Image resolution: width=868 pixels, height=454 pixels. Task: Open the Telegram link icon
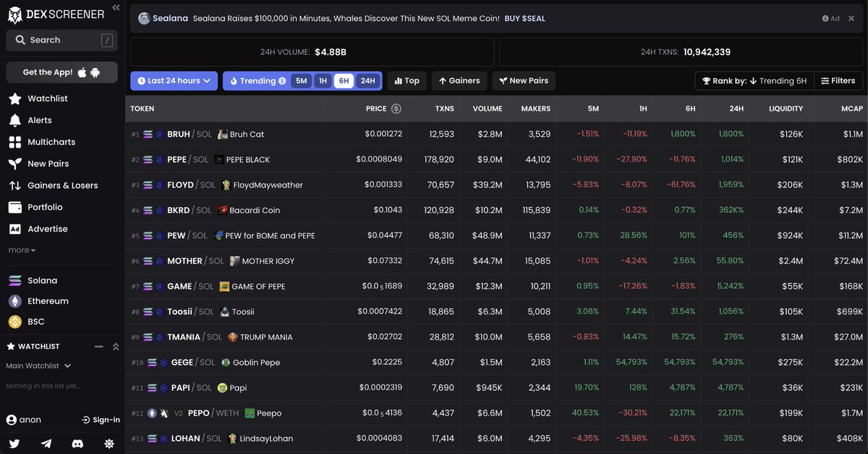click(x=46, y=443)
